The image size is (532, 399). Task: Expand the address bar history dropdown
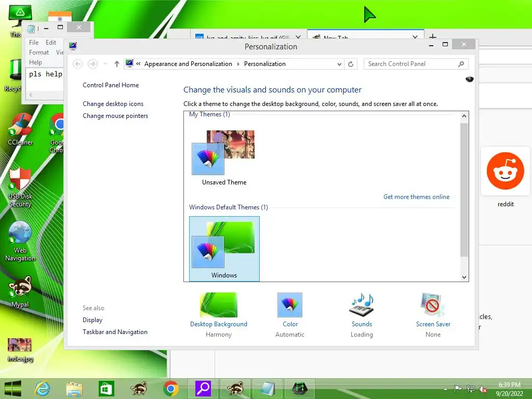tap(339, 64)
